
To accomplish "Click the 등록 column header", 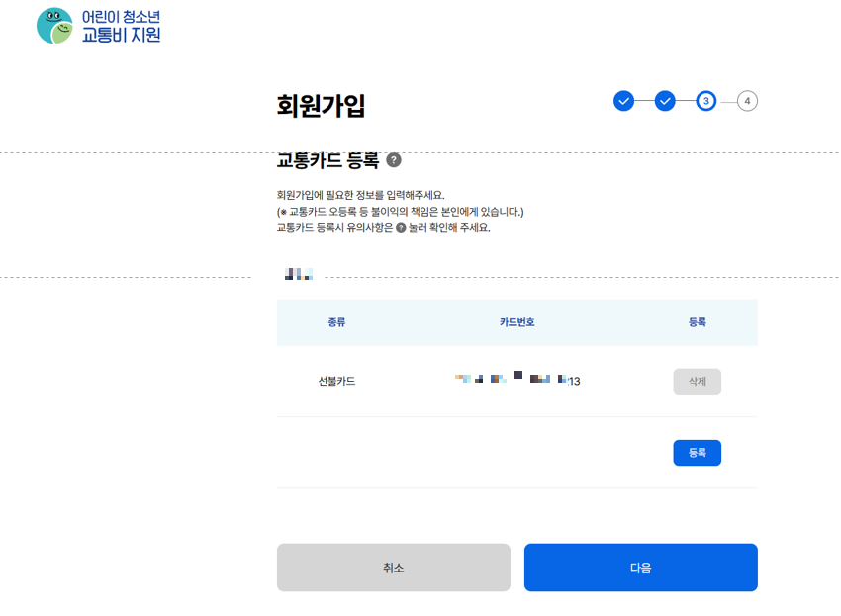I will [698, 323].
